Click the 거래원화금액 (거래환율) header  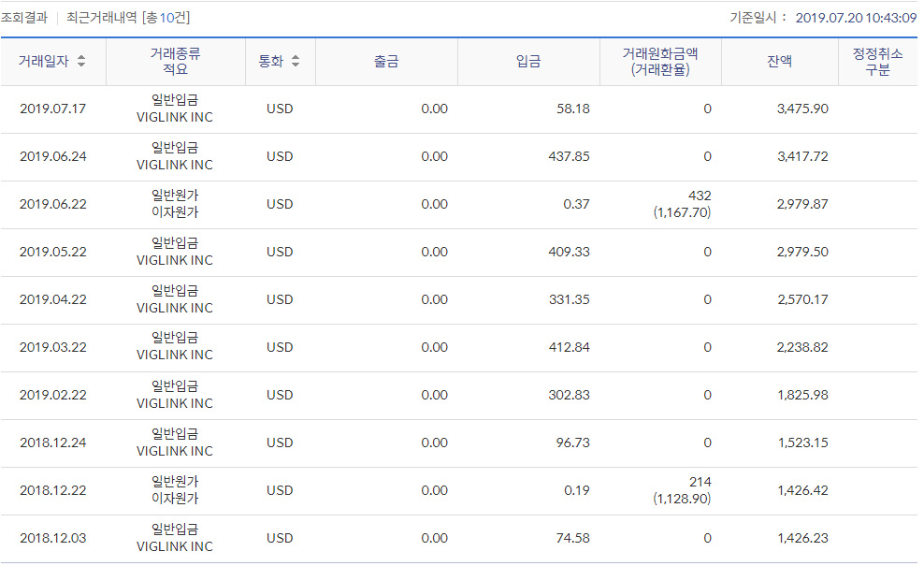point(660,62)
